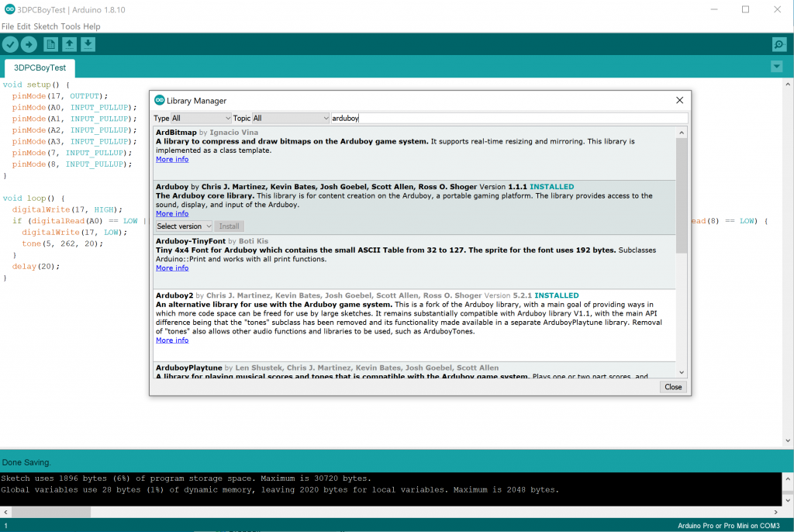Image resolution: width=794 pixels, height=532 pixels.
Task: Select the ArduboyPlaytune library title
Action: tap(189, 368)
